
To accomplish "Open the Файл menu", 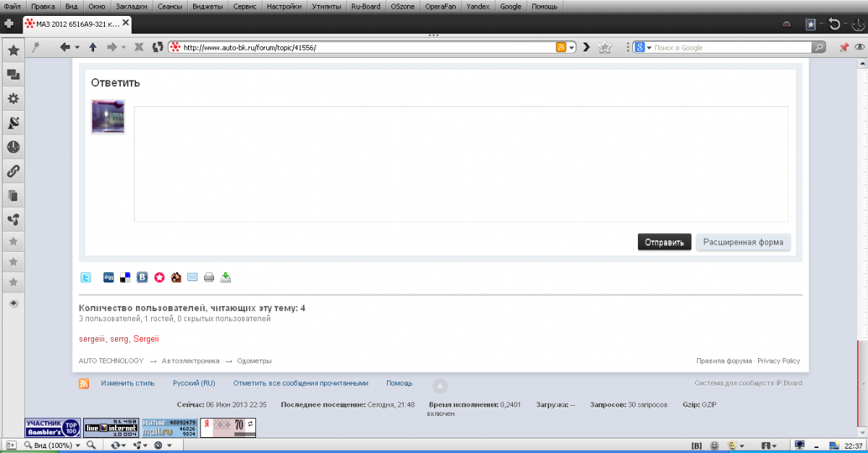I will 12,6.
